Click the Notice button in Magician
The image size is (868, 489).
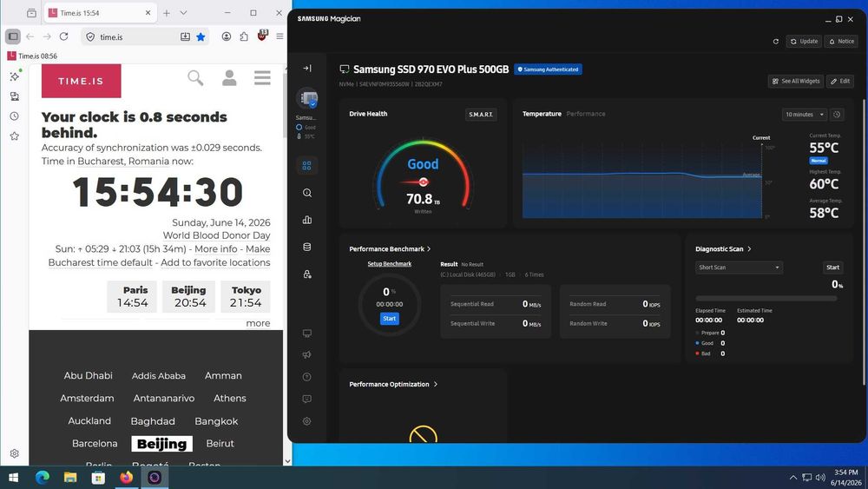coord(841,42)
